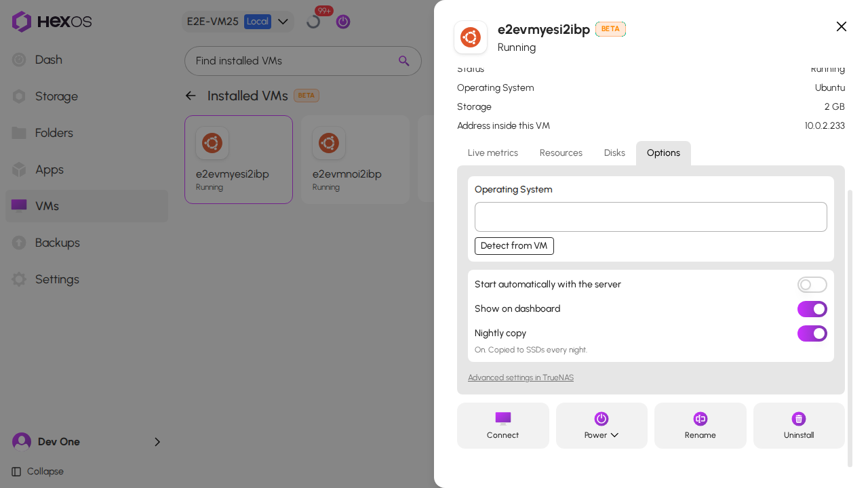Open the Disks tab

pyautogui.click(x=614, y=153)
